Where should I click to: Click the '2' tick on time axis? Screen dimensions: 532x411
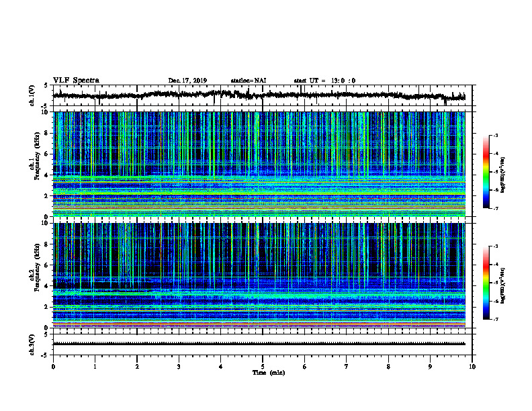point(137,367)
